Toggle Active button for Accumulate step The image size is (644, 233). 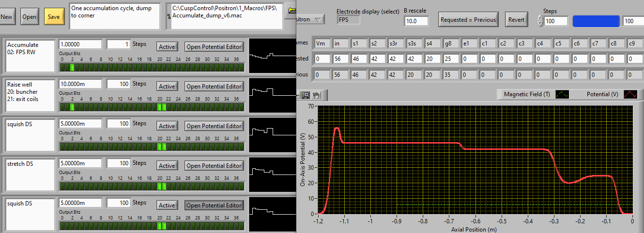(x=167, y=47)
